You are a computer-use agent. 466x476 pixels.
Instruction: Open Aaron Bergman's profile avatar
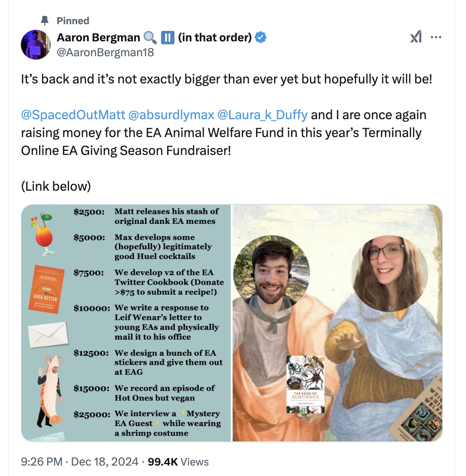click(36, 45)
